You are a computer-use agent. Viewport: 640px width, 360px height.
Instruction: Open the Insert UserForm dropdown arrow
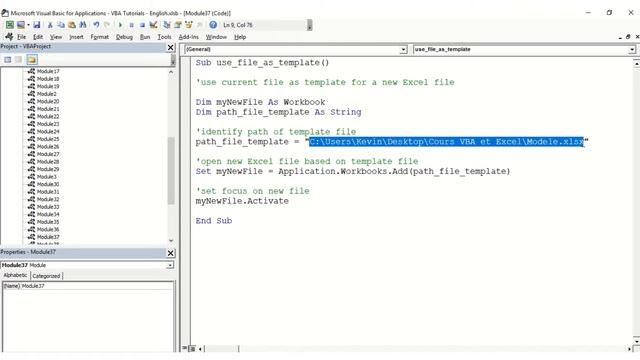coord(28,25)
